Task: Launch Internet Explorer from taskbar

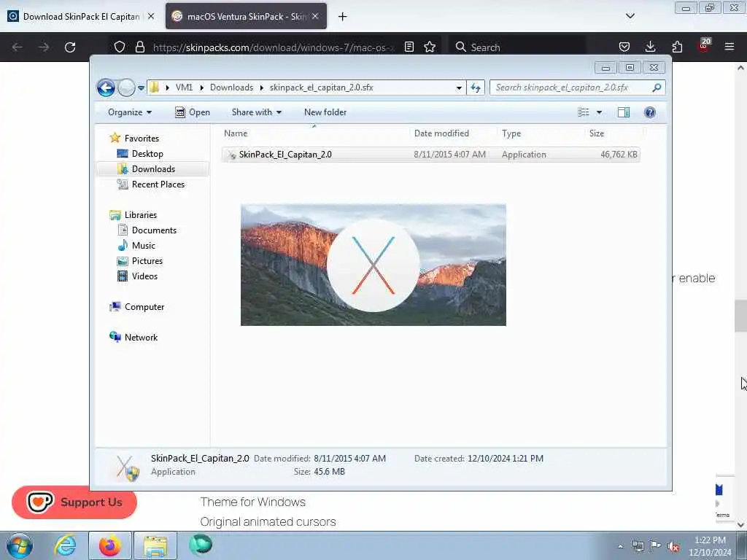Action: (x=65, y=545)
